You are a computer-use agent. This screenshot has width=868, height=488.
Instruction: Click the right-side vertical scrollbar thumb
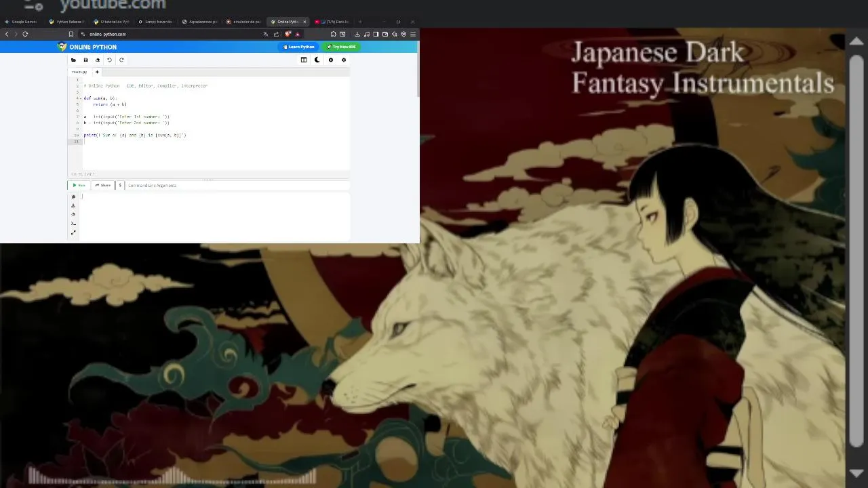pos(856,251)
